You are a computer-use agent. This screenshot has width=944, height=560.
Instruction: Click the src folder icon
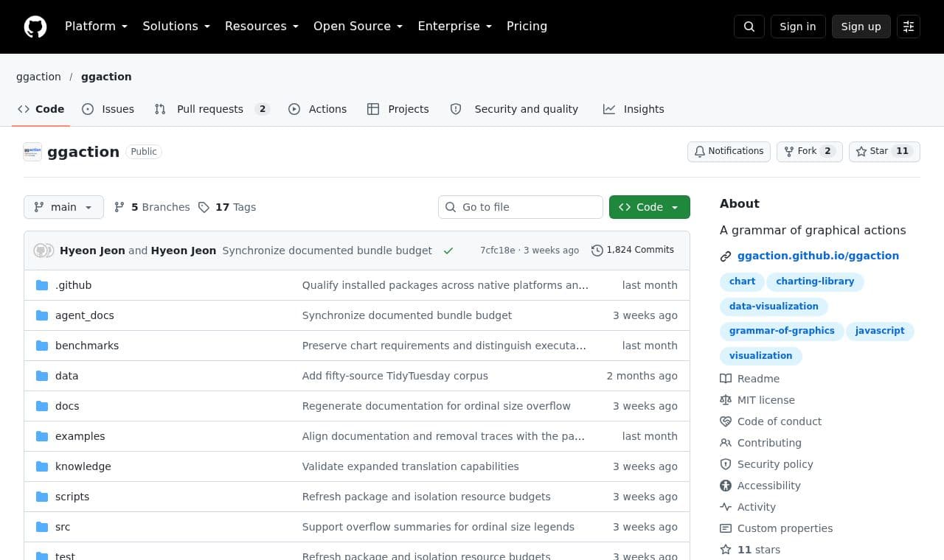(42, 527)
